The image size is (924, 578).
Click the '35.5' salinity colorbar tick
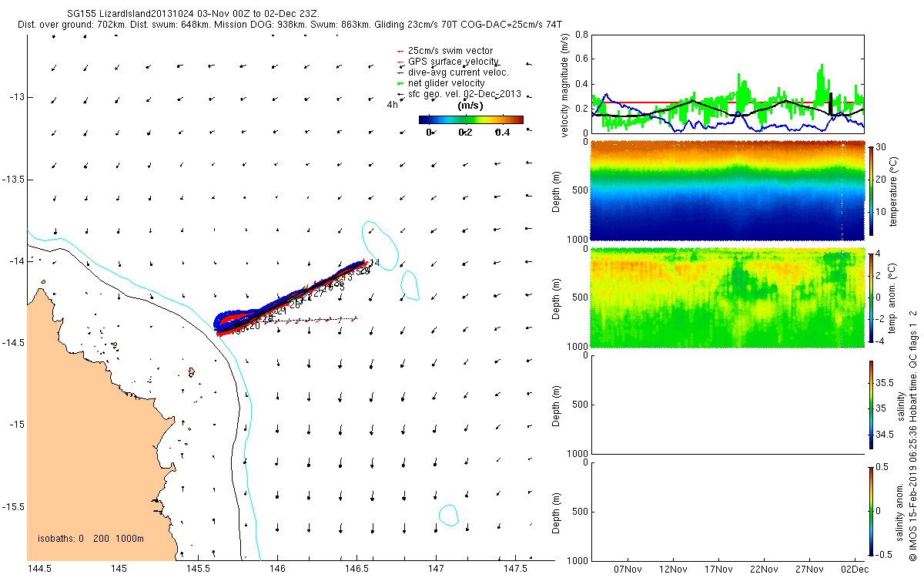pos(885,382)
